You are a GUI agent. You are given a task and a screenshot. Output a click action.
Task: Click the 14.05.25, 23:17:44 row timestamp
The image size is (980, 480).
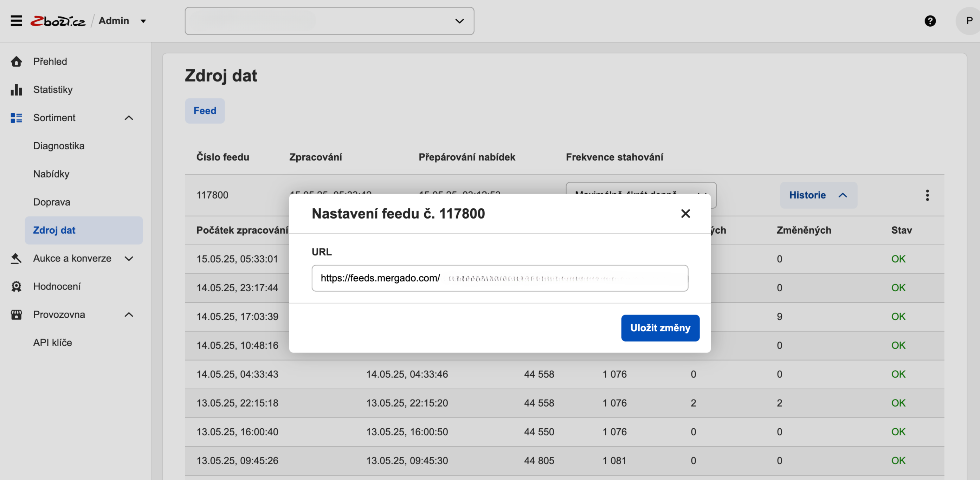(237, 288)
